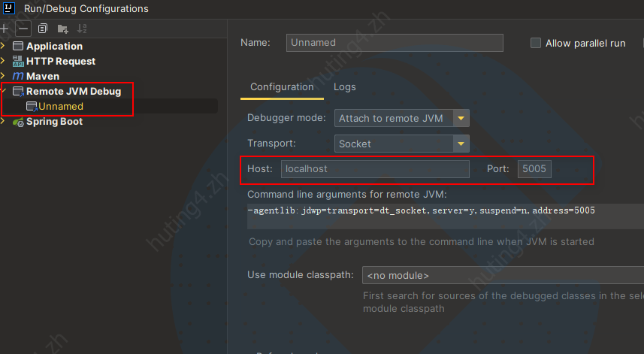The width and height of the screenshot is (644, 354).
Task: Click the move-to-new-folder icon
Action: click(x=62, y=29)
